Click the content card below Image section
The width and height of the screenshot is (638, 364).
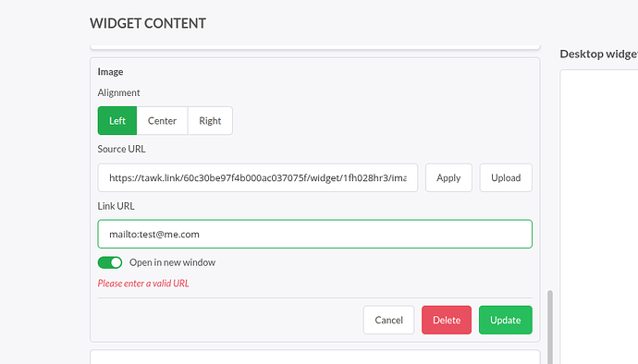tap(315, 357)
